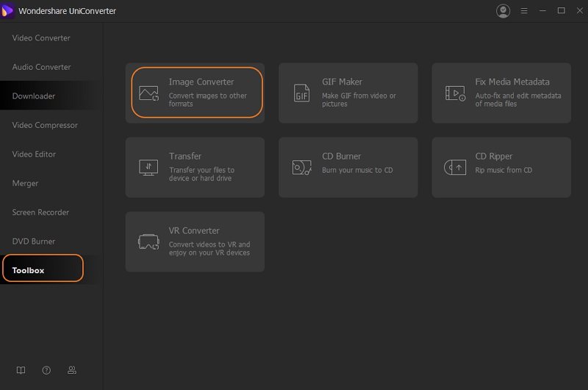Viewport: 588px width, 390px height.
Task: Open the Merger section
Action: [x=25, y=183]
